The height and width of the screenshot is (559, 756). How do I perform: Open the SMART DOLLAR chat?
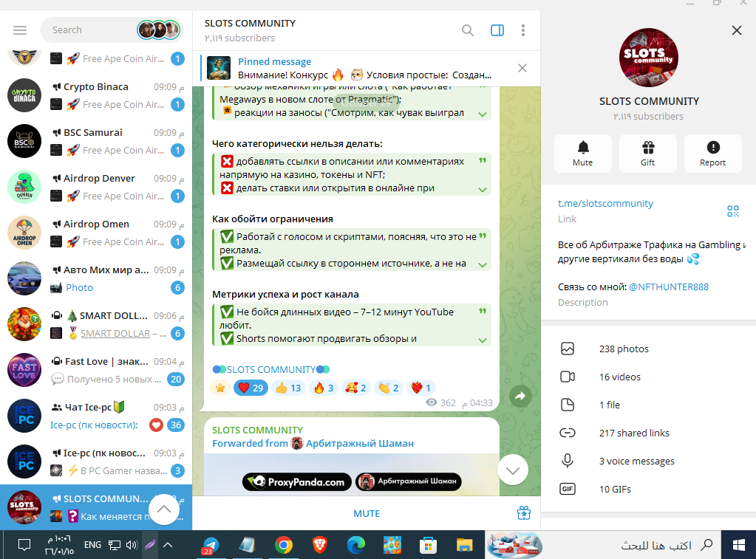pyautogui.click(x=96, y=324)
